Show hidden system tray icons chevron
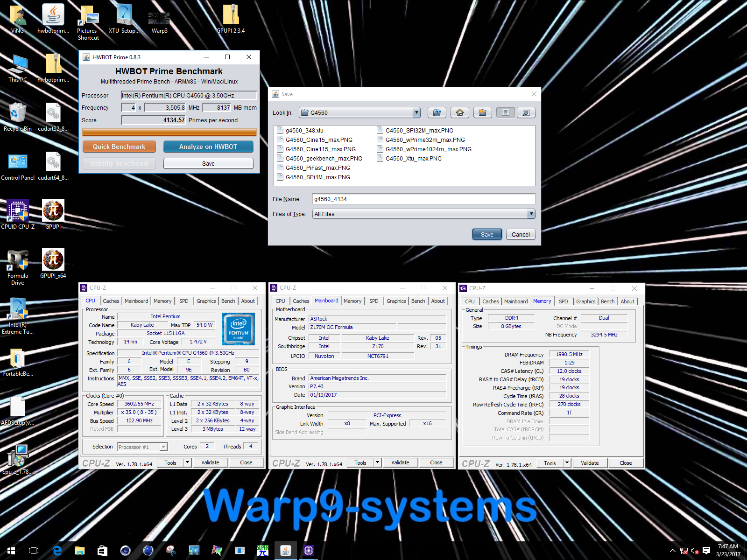Viewport: 747px width, 560px height. (672, 551)
